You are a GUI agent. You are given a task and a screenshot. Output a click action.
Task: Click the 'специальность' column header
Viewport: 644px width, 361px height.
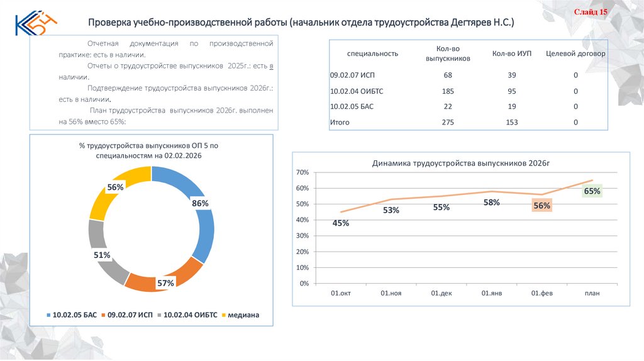pyautogui.click(x=372, y=54)
